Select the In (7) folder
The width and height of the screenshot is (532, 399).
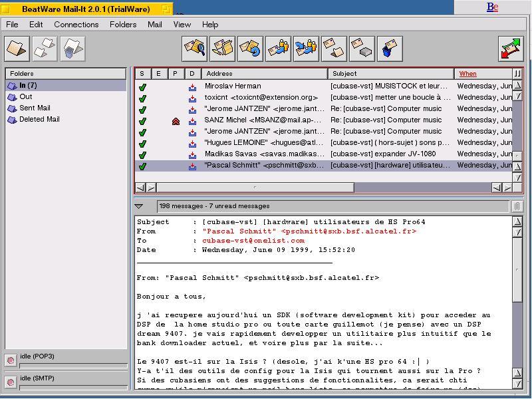click(x=66, y=86)
